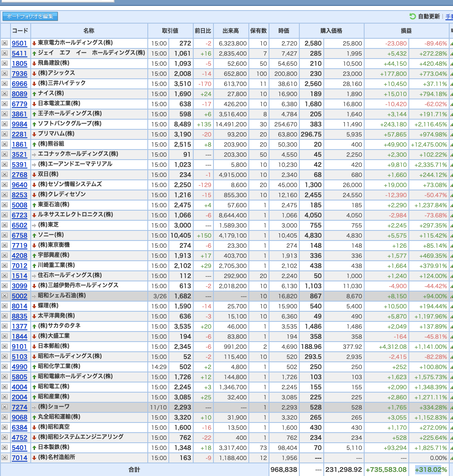Click green chart icon on 9501 row edge
453x476 pixels.
point(451,43)
